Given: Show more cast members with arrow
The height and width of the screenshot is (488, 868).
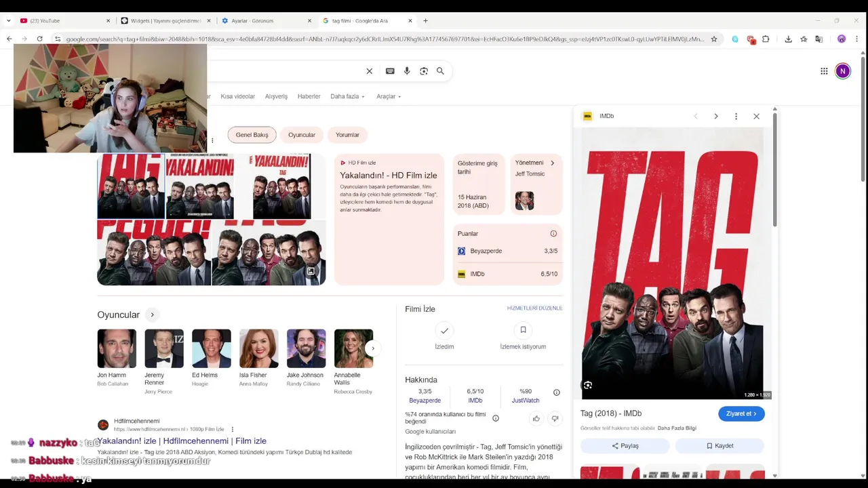Looking at the screenshot, I should pyautogui.click(x=372, y=348).
